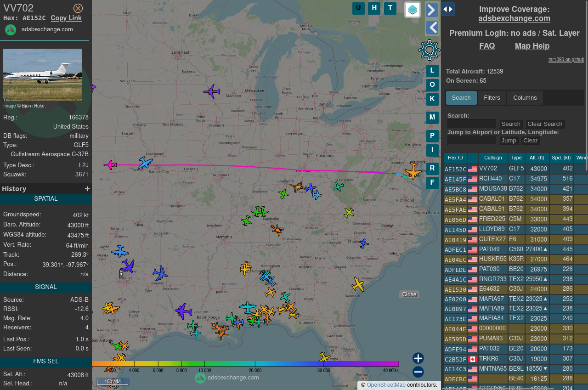Screen dimensions: 588x390
Task: Click the Clear button next to Jump
Action: coord(530,141)
